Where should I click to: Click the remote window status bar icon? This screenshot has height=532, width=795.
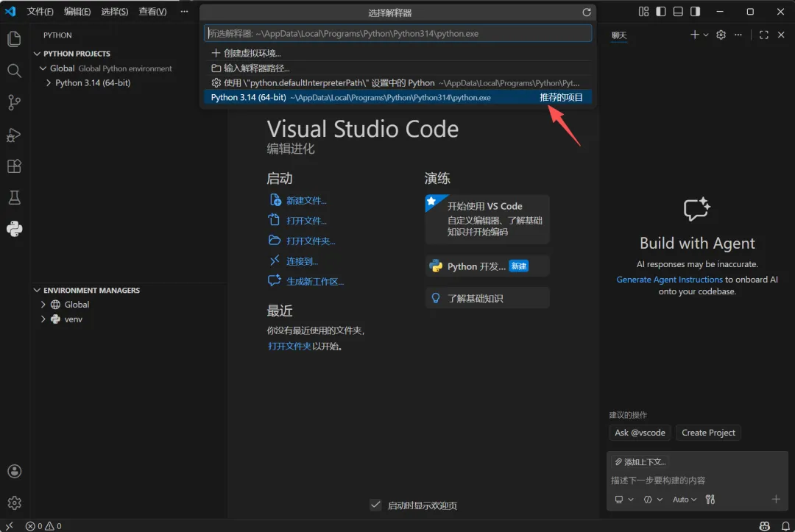tap(9, 526)
